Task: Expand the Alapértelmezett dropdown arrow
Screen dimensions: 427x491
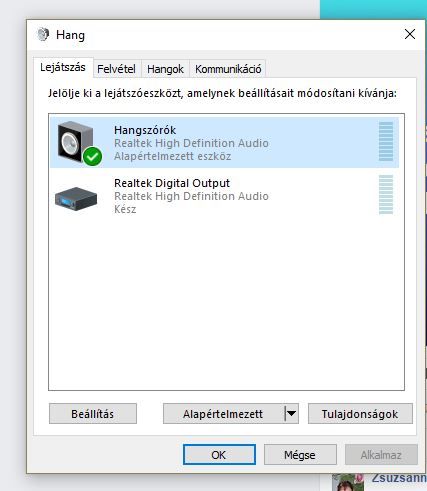Action: (292, 414)
